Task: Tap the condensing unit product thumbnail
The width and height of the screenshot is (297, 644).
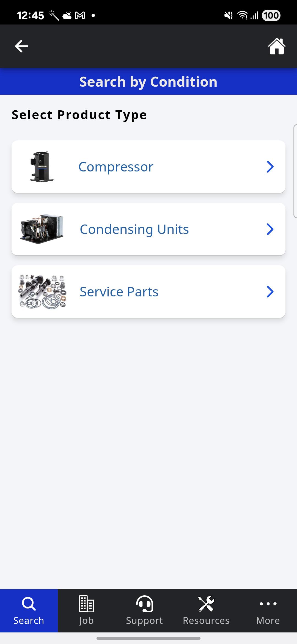Action: click(42, 229)
